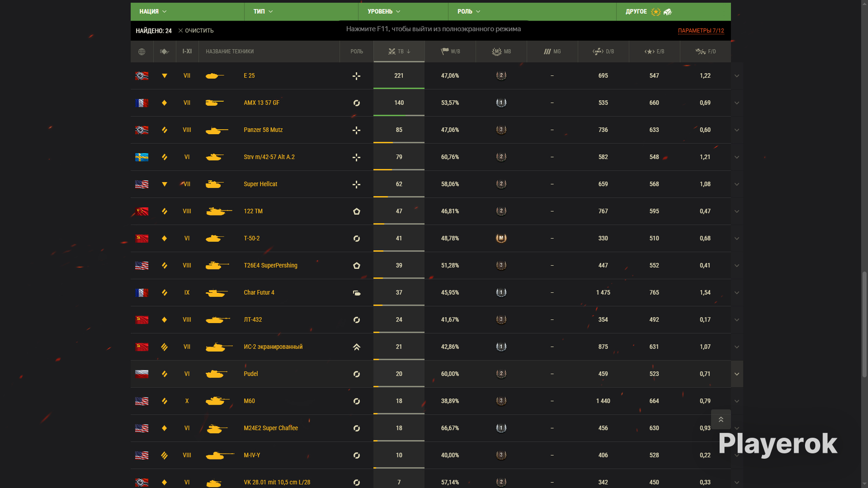Click the E 25 tank silhouette icon
Screen dimensions: 868x488
click(x=215, y=76)
